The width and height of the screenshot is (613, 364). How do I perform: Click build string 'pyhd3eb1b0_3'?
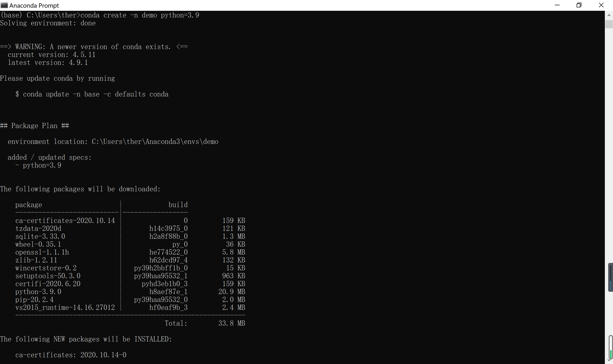point(165,284)
